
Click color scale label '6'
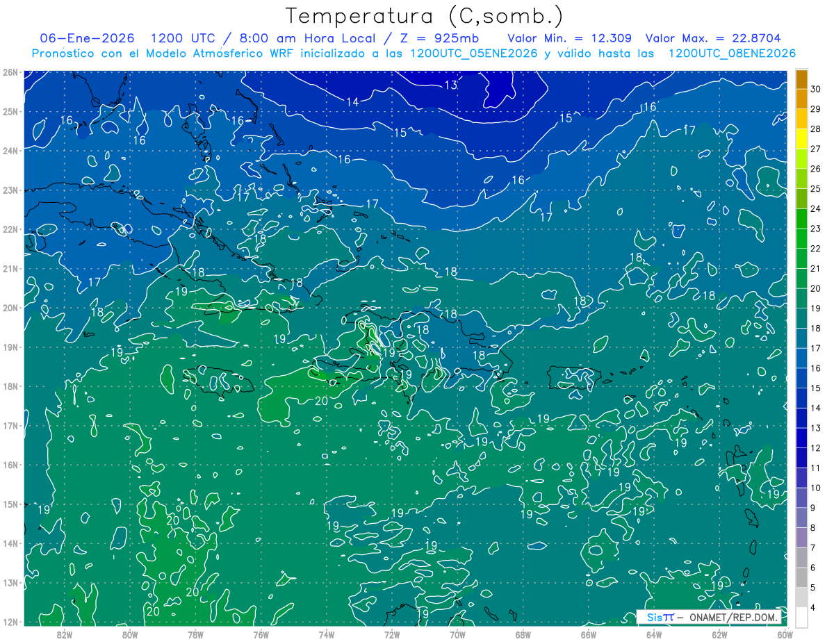point(814,568)
